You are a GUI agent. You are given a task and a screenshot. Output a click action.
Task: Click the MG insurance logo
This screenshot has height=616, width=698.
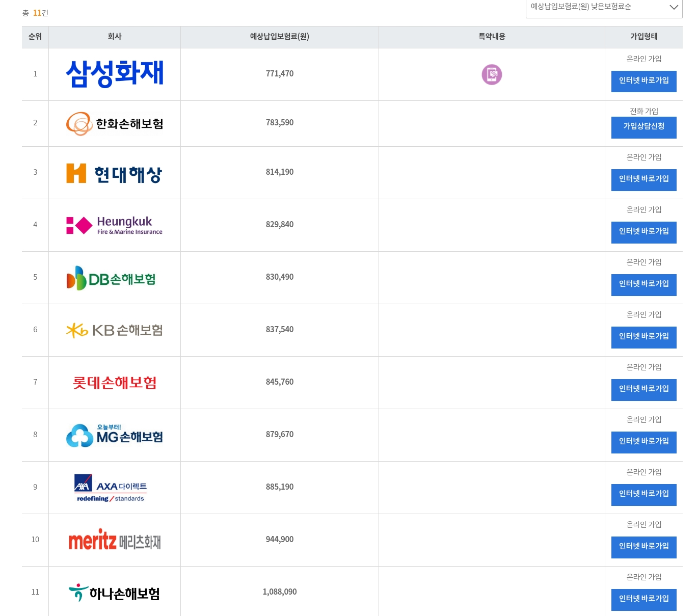tap(115, 435)
